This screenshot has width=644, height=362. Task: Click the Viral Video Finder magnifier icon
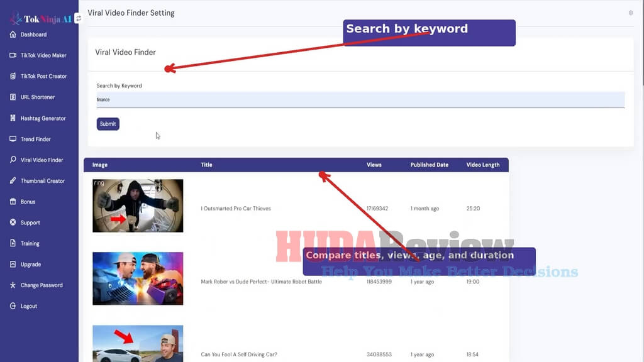[13, 160]
